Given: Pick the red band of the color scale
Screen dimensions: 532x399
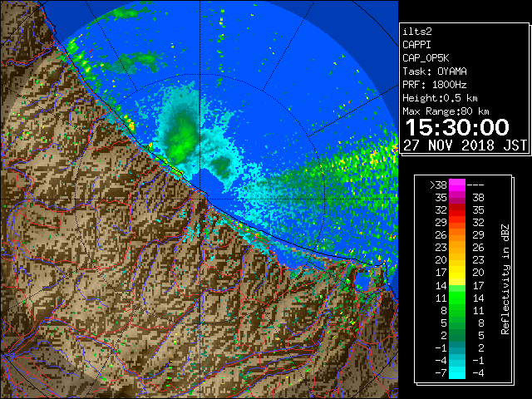Looking at the screenshot, I should pos(457,210).
